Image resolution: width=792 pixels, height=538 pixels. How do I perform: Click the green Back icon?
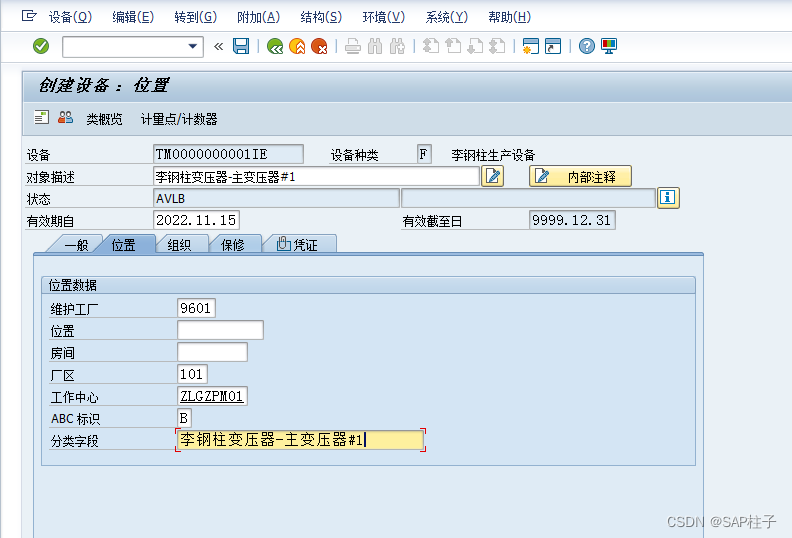(x=275, y=46)
